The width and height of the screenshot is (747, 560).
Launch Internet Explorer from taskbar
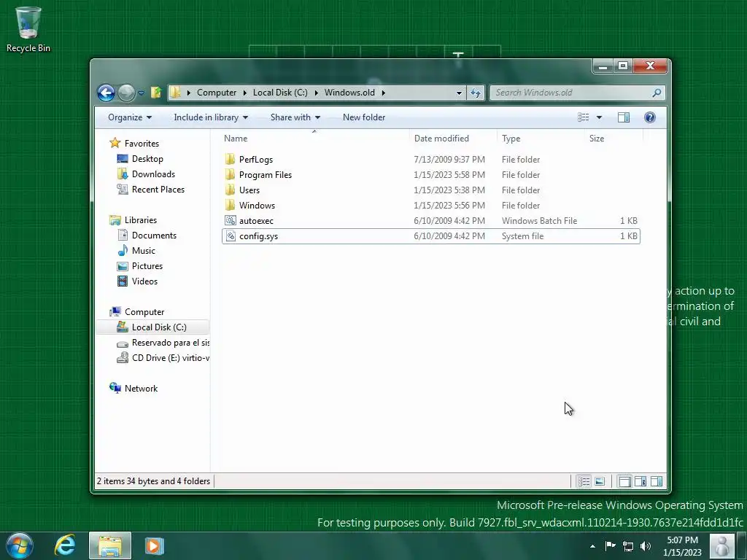65,545
